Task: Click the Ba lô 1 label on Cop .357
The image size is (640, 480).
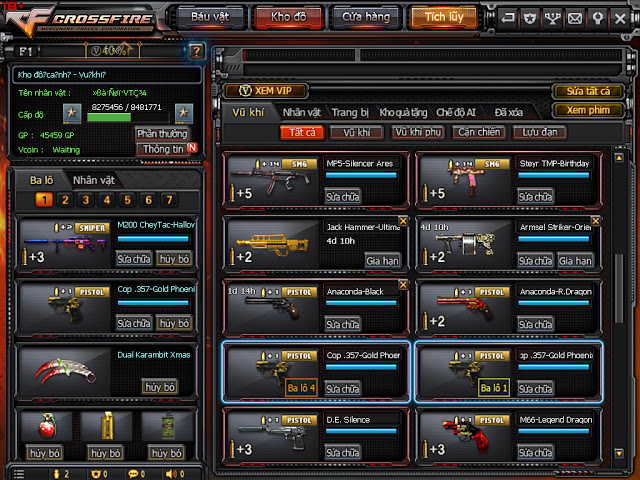Action: pyautogui.click(x=494, y=388)
